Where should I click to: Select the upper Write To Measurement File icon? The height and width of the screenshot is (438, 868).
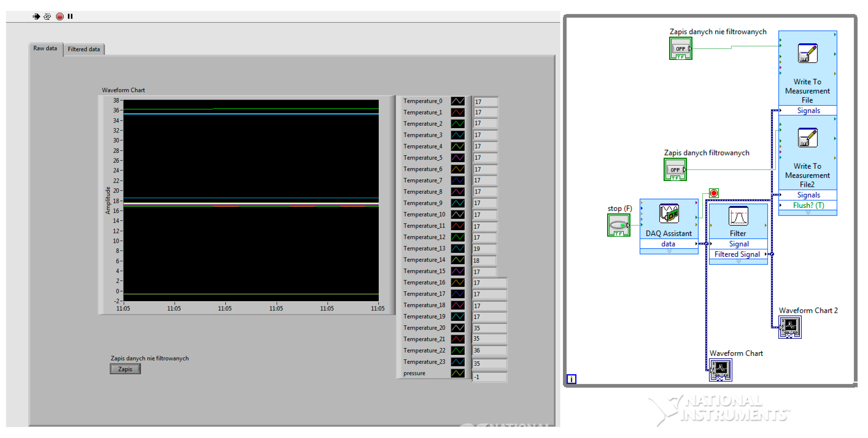(x=807, y=54)
